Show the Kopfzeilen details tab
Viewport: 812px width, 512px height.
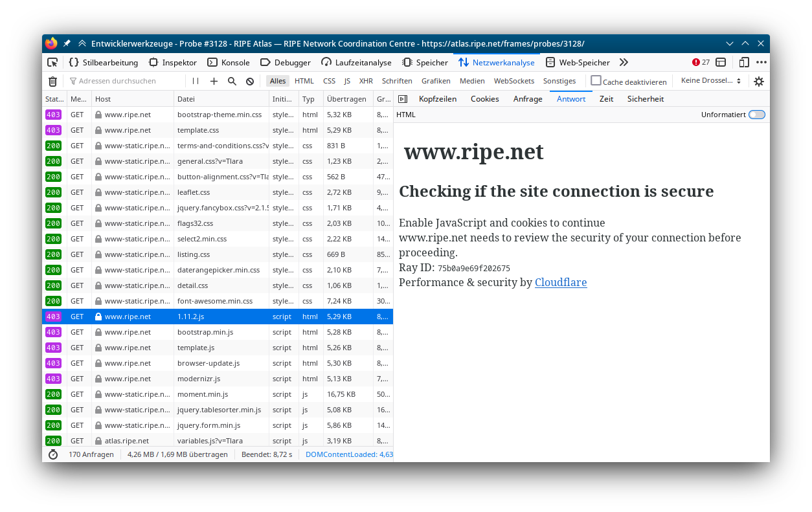438,99
